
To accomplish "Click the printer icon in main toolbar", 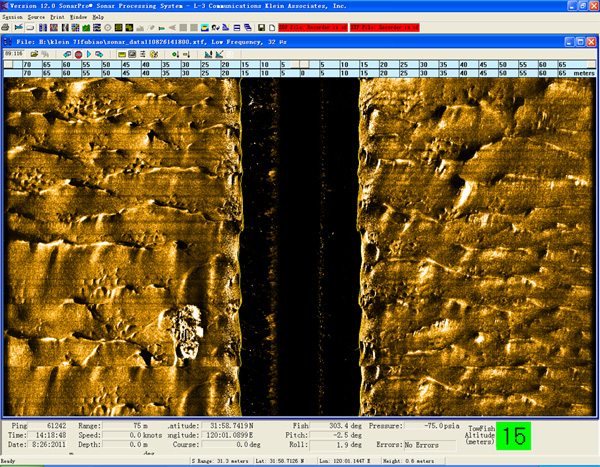I will point(7,28).
